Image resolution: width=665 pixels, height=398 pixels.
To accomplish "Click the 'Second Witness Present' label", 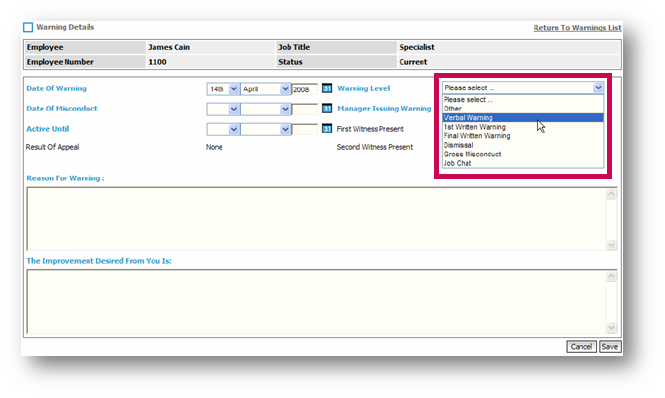I will (x=374, y=147).
